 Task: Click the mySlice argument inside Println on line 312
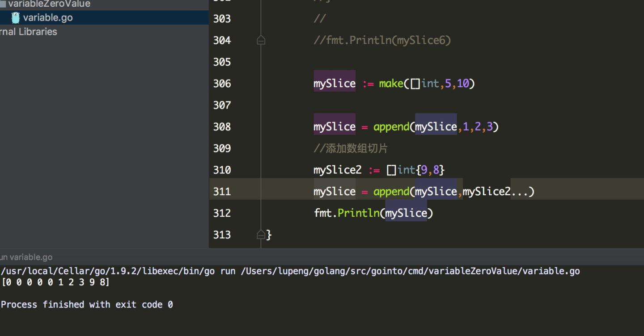tap(406, 213)
